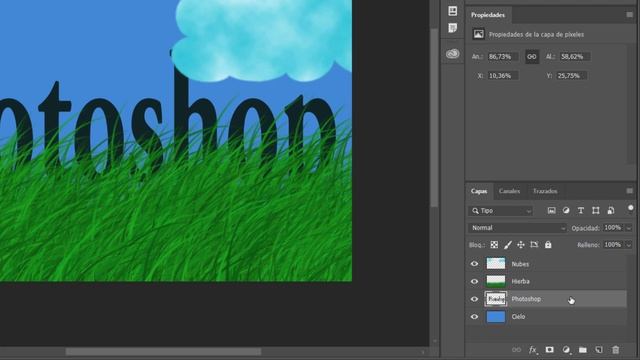640x360 pixels.
Task: Select the Cielo layer thumbnail
Action: point(496,316)
